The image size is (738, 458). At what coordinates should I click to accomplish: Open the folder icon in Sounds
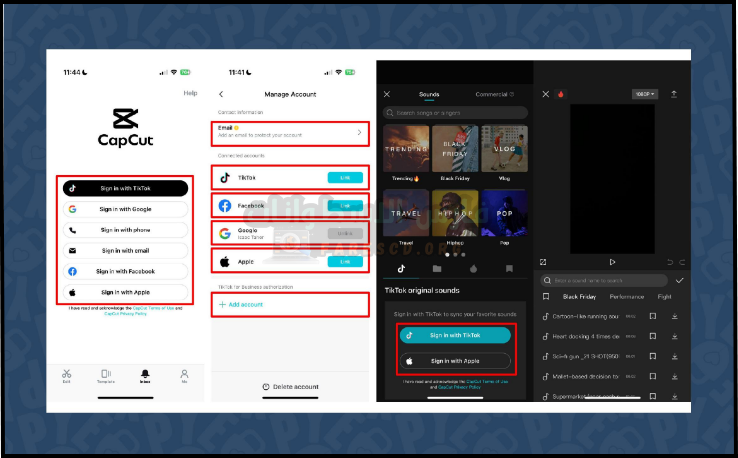coord(436,268)
